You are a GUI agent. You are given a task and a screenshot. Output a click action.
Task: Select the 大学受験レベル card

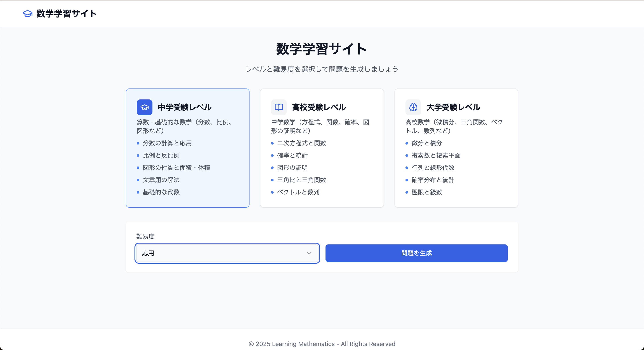(456, 148)
